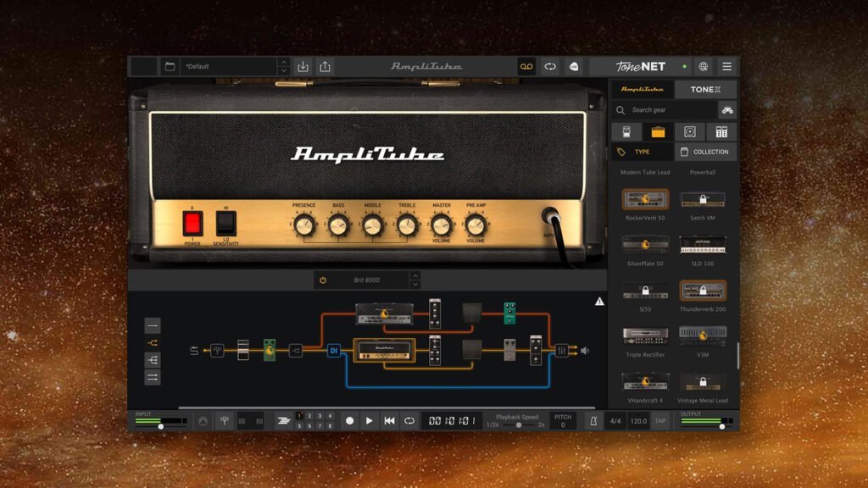Select the cabinet gear category icon
Viewport: 868px width, 488px height.
[690, 131]
